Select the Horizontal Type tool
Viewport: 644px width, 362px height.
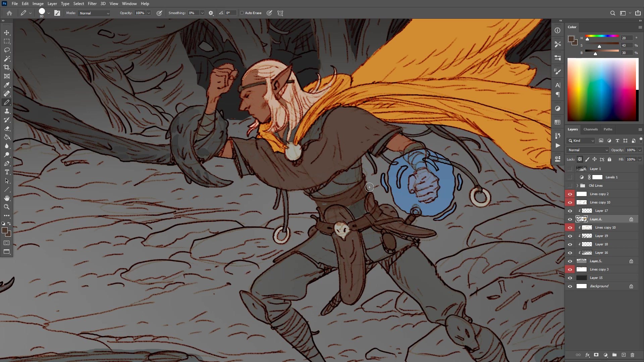point(7,172)
